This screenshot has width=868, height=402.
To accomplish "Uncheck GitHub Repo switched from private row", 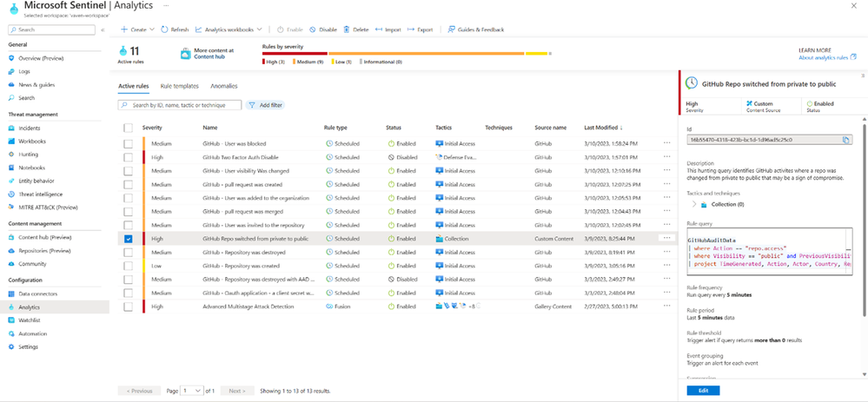I will pos(128,239).
